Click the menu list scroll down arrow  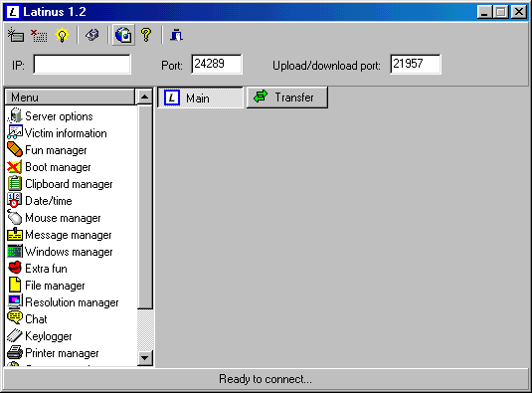145,358
